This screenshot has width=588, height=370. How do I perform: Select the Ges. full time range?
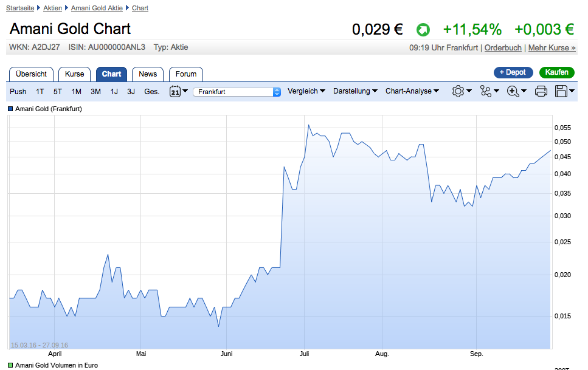(x=152, y=92)
